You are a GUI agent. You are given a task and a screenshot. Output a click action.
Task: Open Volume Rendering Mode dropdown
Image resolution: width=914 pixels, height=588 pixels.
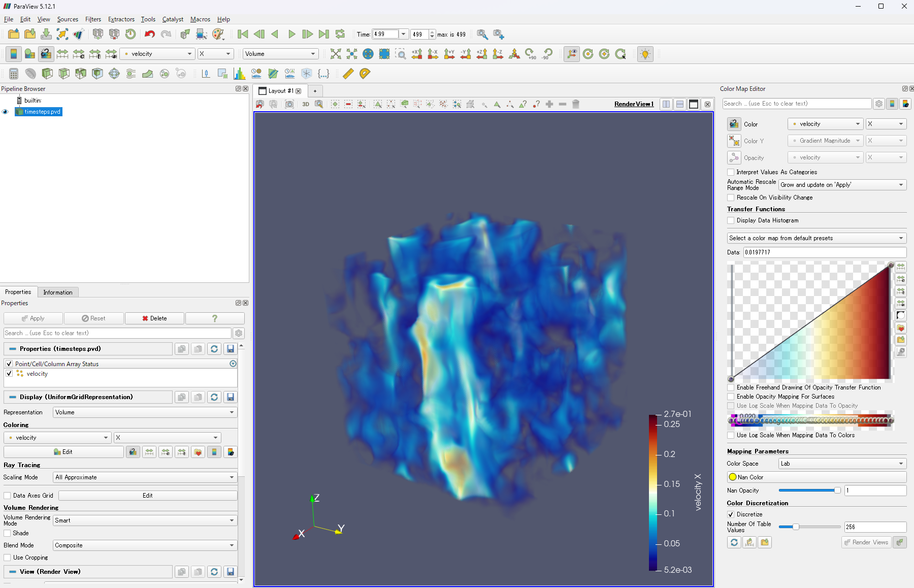coord(145,520)
